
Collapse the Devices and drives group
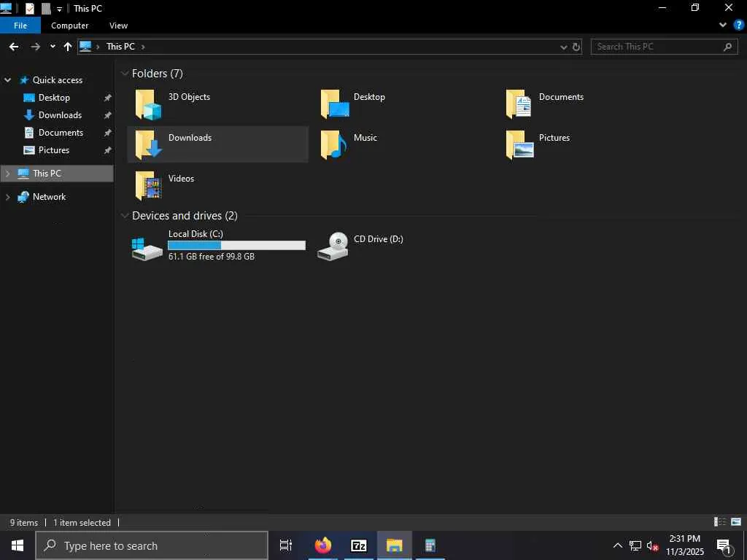(x=125, y=216)
